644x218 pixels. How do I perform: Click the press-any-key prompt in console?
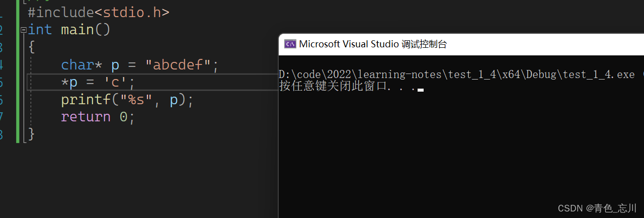tap(347, 86)
